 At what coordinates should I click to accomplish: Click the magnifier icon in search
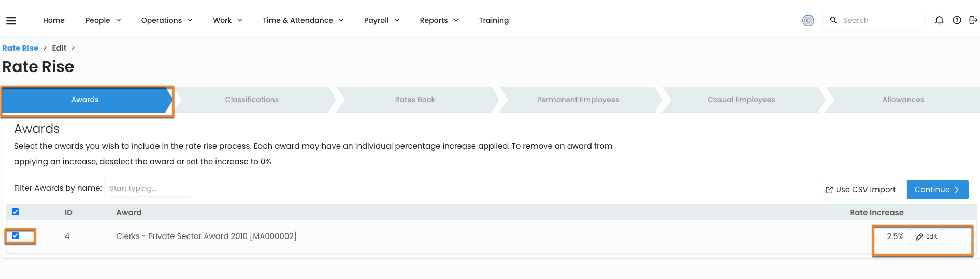833,20
